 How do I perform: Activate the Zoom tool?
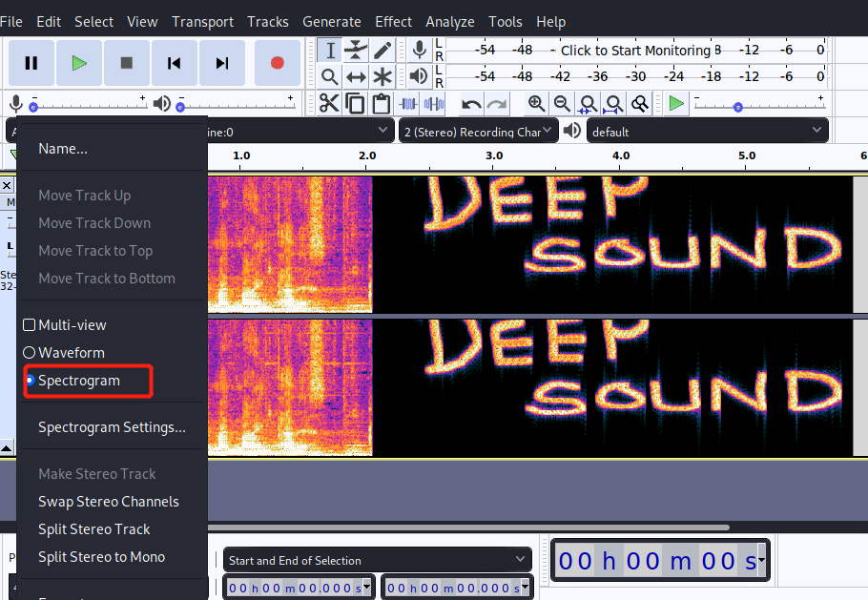(x=329, y=76)
